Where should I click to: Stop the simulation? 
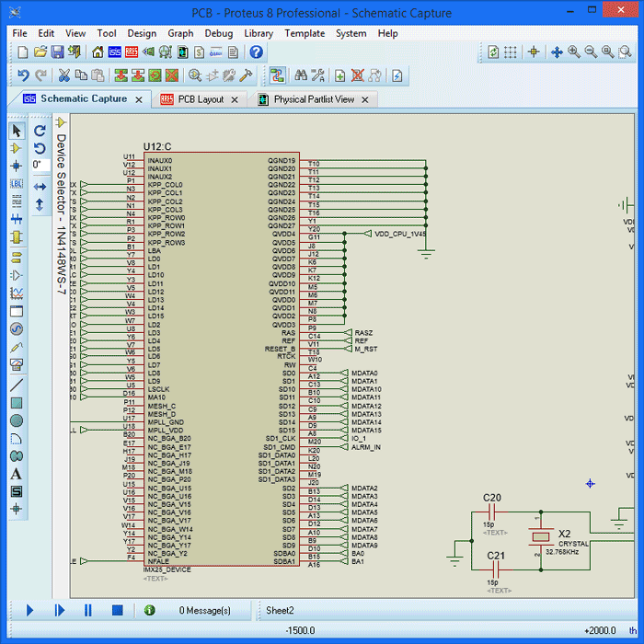coord(118,610)
